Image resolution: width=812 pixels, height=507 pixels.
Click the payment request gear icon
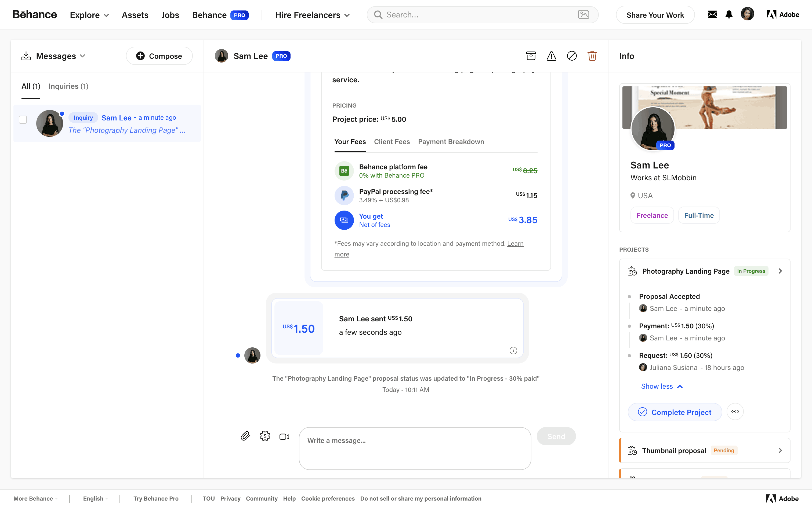coord(265,436)
